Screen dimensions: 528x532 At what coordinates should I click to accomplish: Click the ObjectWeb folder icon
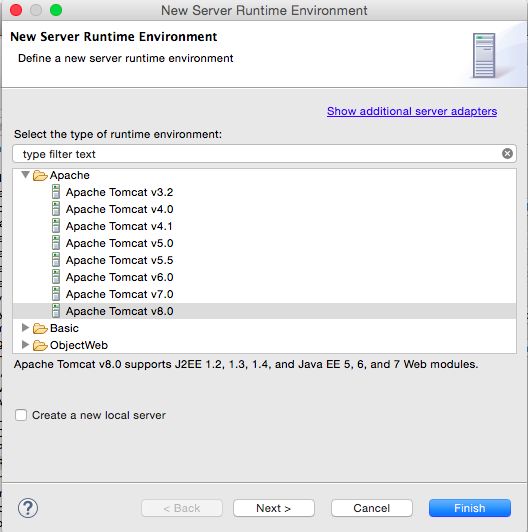click(x=40, y=345)
